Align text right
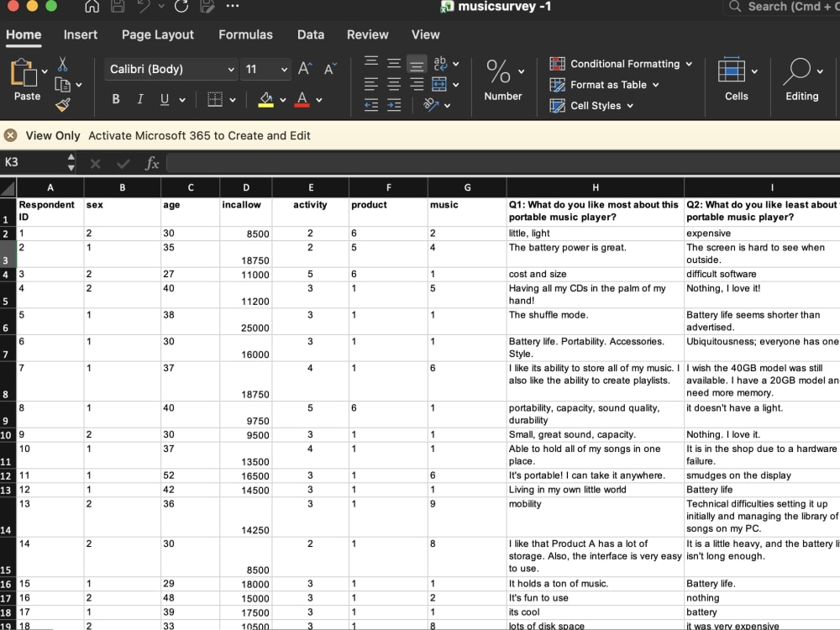This screenshot has height=630, width=840. pos(417,84)
